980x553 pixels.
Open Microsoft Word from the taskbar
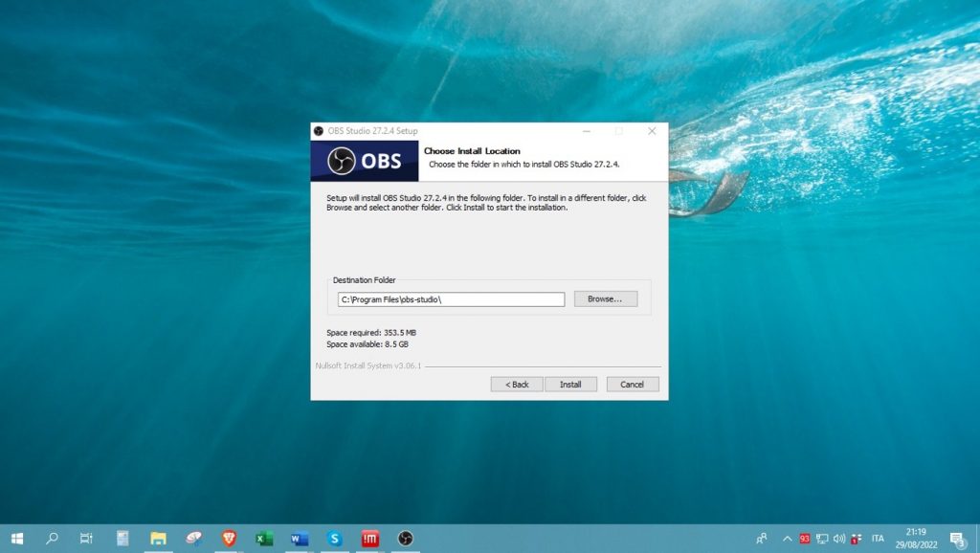[x=299, y=539]
